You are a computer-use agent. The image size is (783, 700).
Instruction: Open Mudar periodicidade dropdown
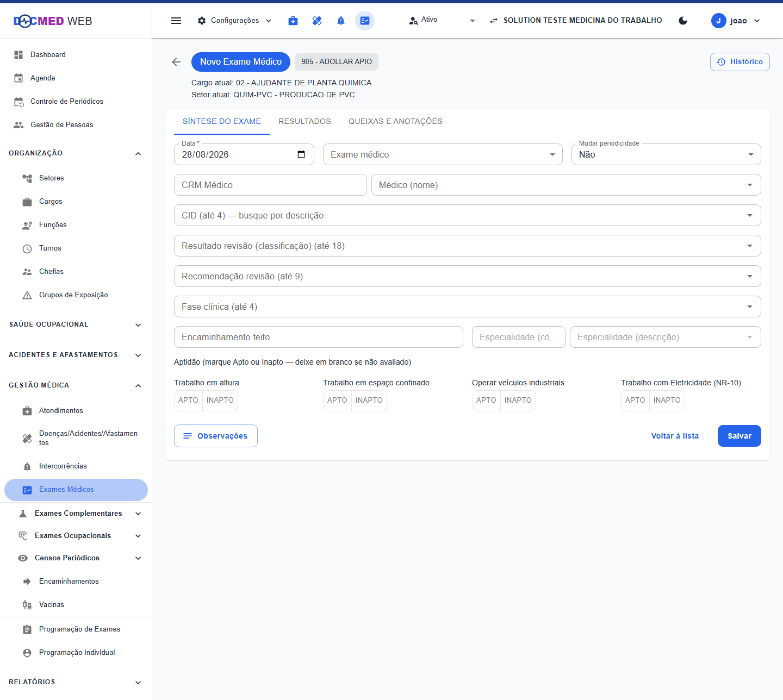click(x=666, y=154)
